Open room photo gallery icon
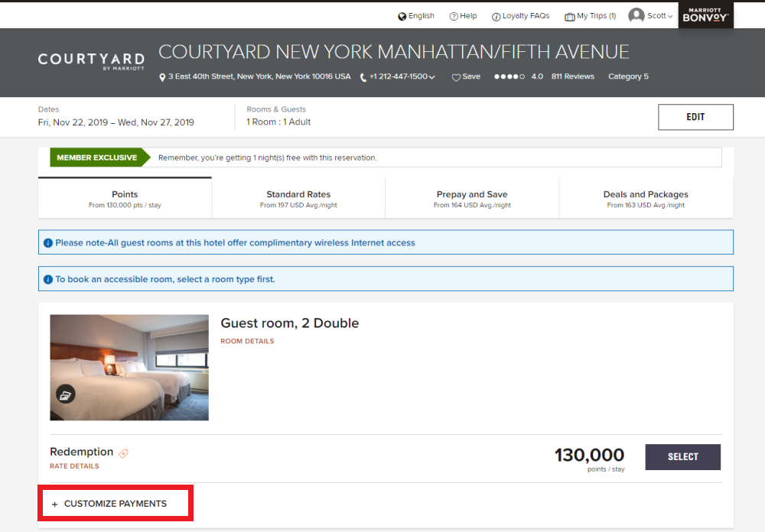Screen dimensions: 765x532 65,394
